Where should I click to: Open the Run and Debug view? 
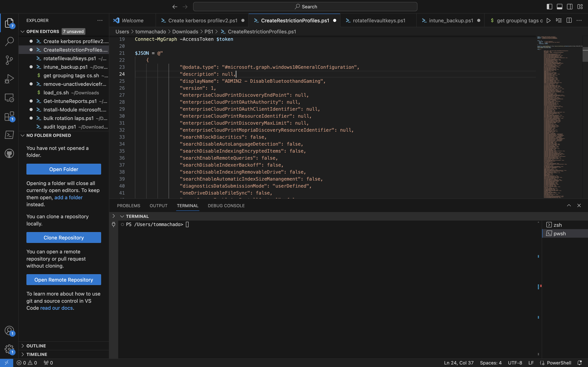click(9, 79)
